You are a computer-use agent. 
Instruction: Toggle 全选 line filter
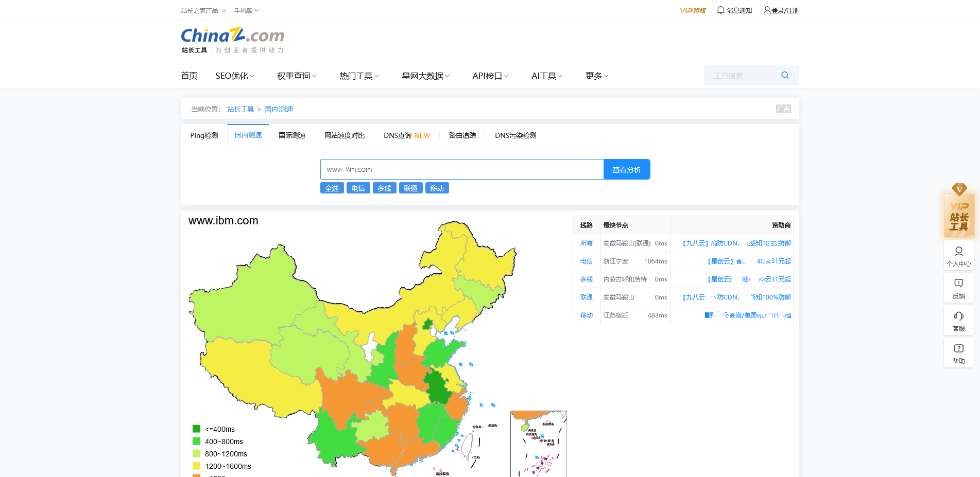(x=332, y=188)
